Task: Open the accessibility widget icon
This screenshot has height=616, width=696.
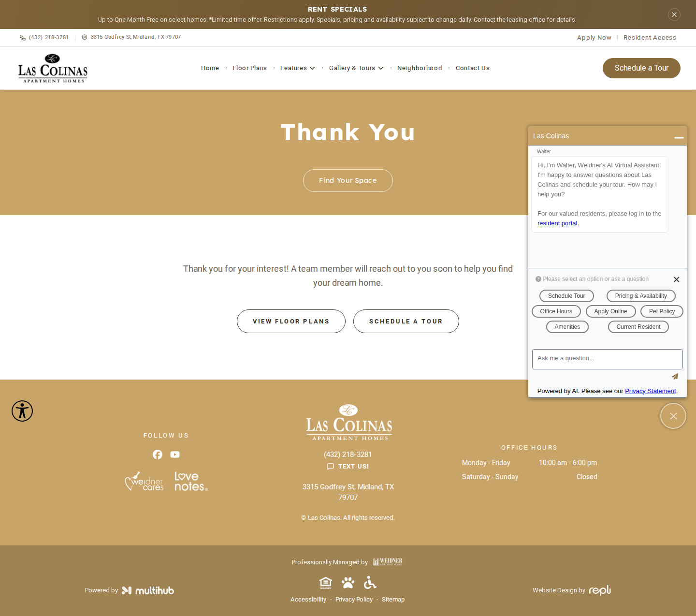Action: click(22, 411)
